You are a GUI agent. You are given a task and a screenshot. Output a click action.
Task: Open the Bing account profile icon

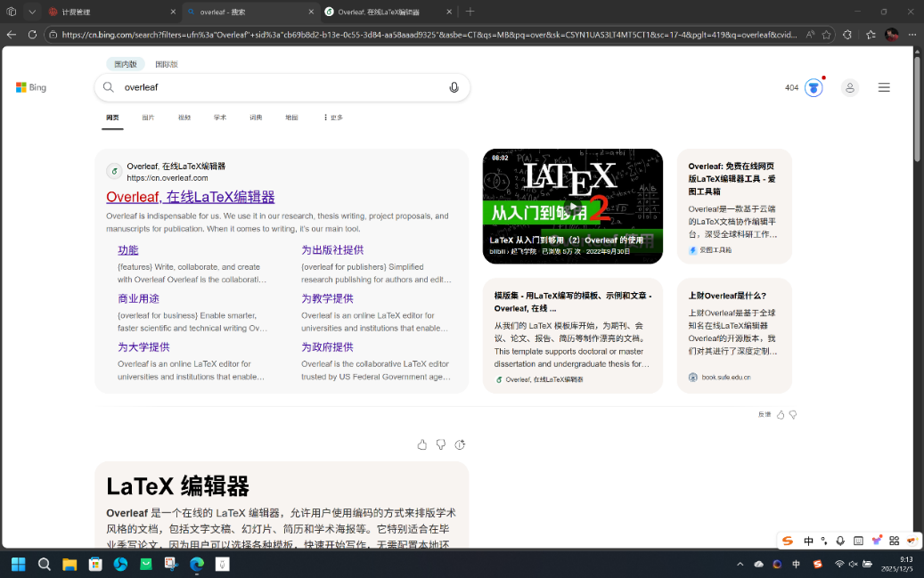click(849, 87)
